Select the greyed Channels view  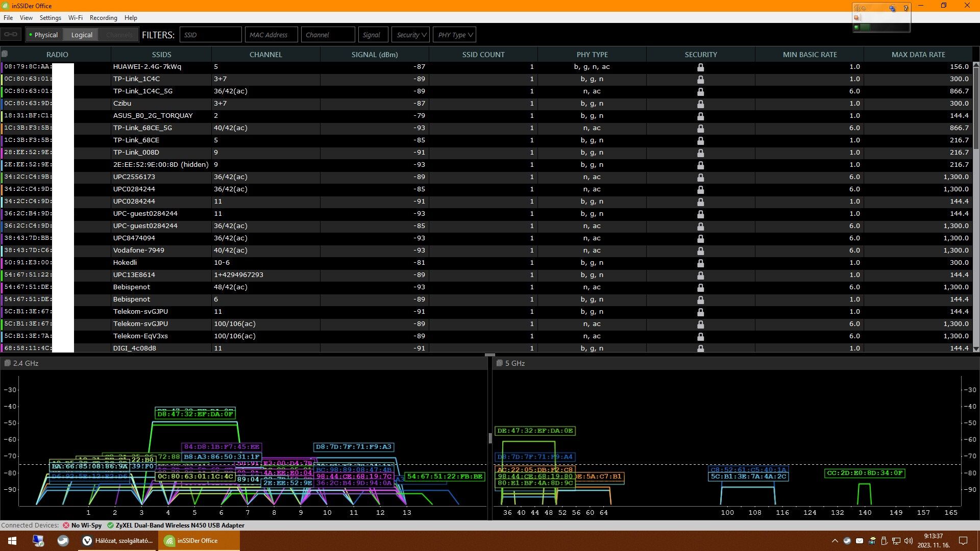119,35
